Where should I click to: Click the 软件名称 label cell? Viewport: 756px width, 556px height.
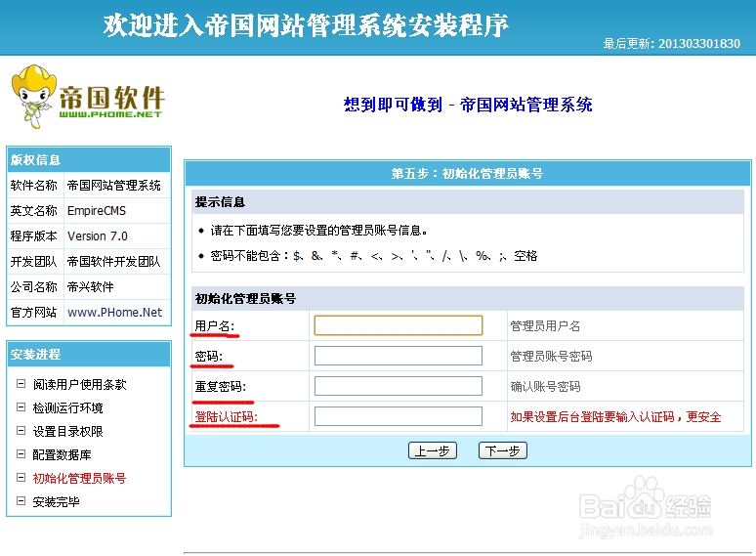(x=35, y=186)
